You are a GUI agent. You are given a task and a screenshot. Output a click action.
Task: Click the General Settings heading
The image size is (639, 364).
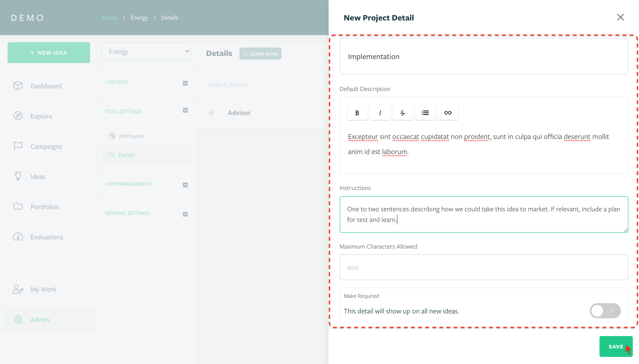pos(127,213)
